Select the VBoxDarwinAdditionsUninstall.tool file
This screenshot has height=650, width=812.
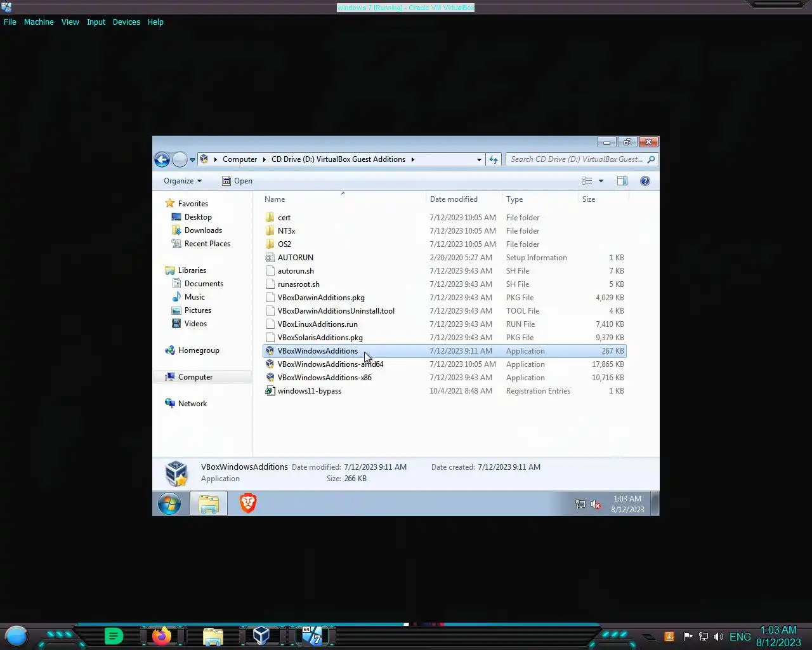click(x=336, y=311)
